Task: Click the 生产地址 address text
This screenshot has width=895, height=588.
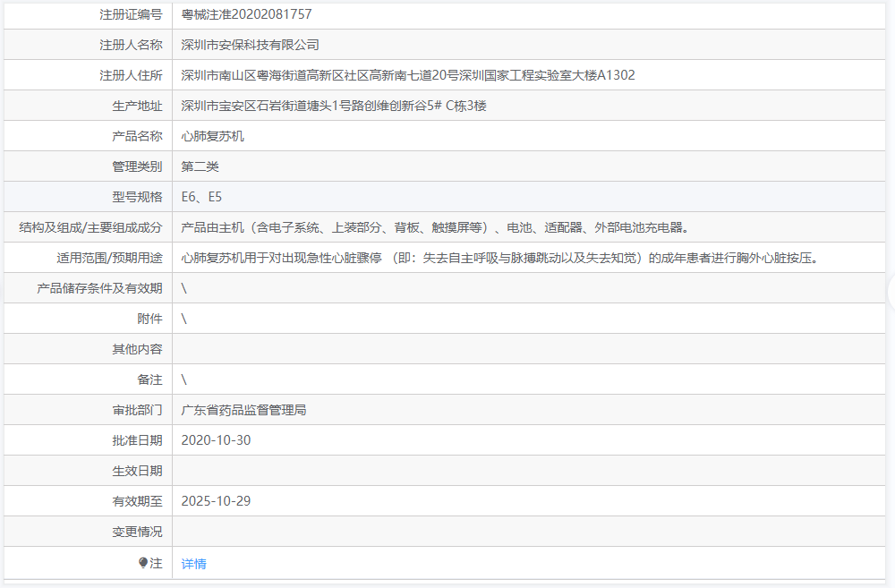Action: tap(333, 106)
